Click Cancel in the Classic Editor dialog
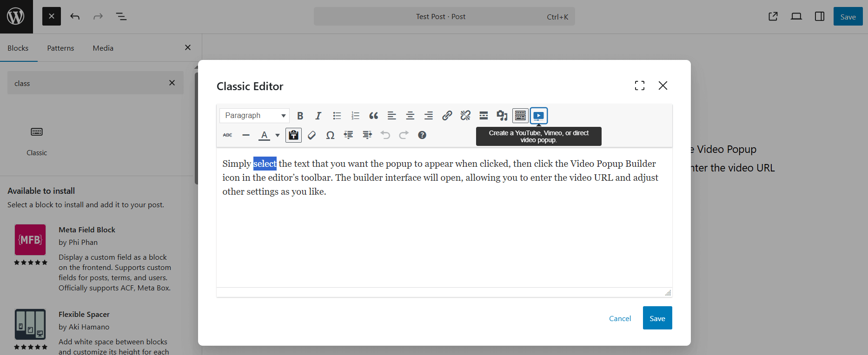Viewport: 868px width, 355px height. pyautogui.click(x=620, y=318)
